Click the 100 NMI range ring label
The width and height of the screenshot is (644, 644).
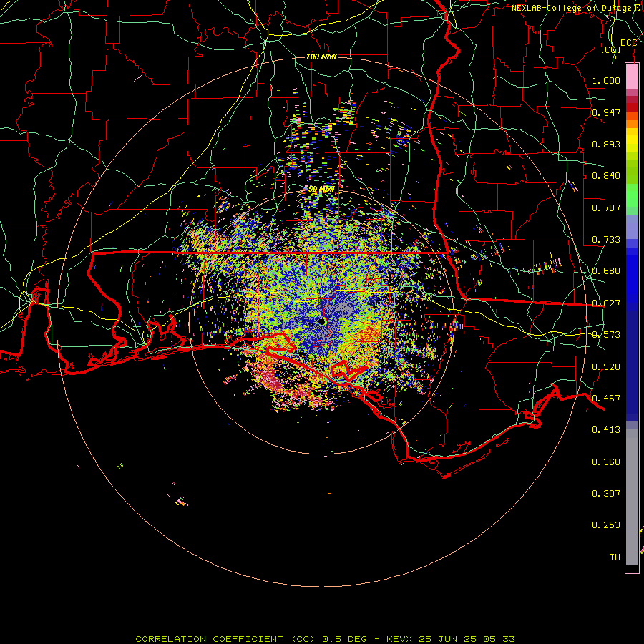point(321,57)
